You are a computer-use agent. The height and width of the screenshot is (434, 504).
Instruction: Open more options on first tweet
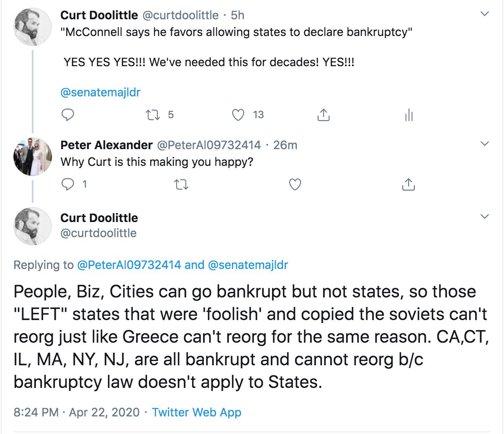[484, 14]
